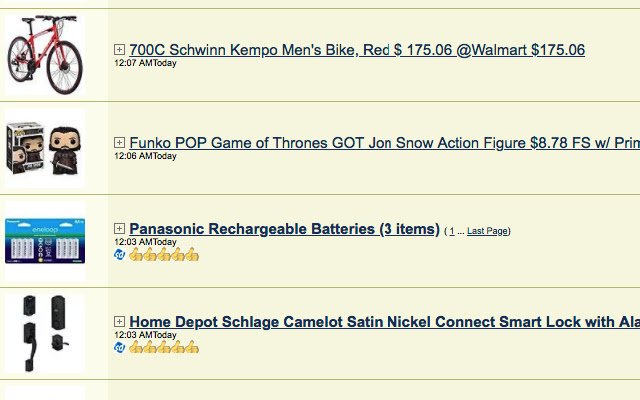Click the Schlage door lock thumbnail
Image resolution: width=640 pixels, height=400 pixels.
point(45,333)
